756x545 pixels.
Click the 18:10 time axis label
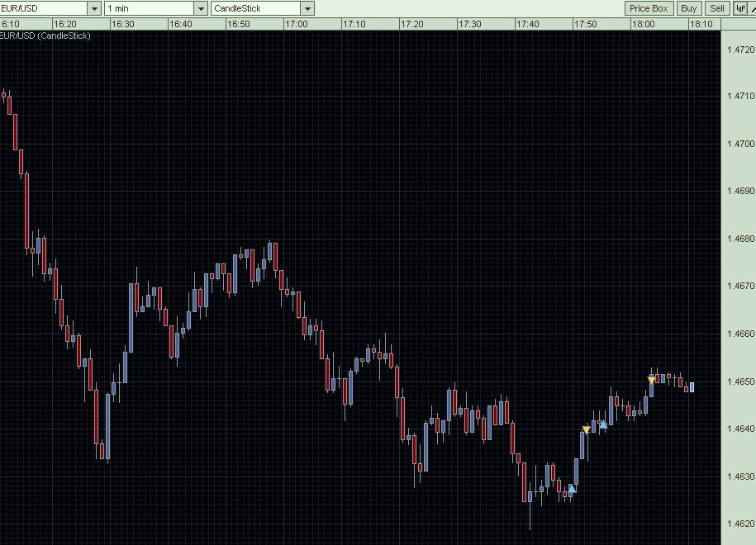(701, 24)
